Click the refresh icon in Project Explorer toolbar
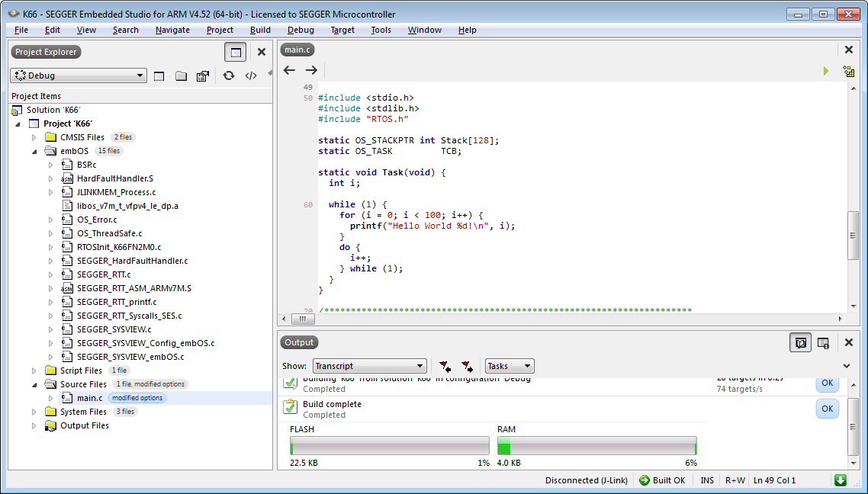Viewport: 868px width, 494px height. point(228,75)
